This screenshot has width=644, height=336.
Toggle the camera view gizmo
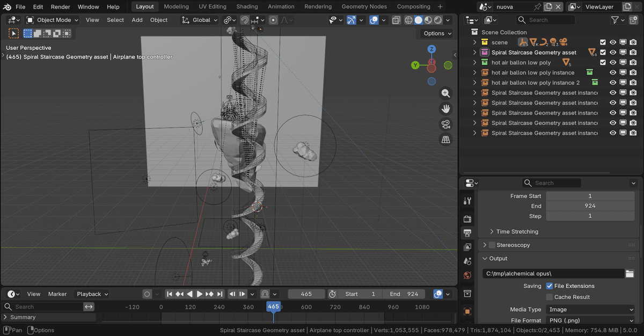click(445, 125)
